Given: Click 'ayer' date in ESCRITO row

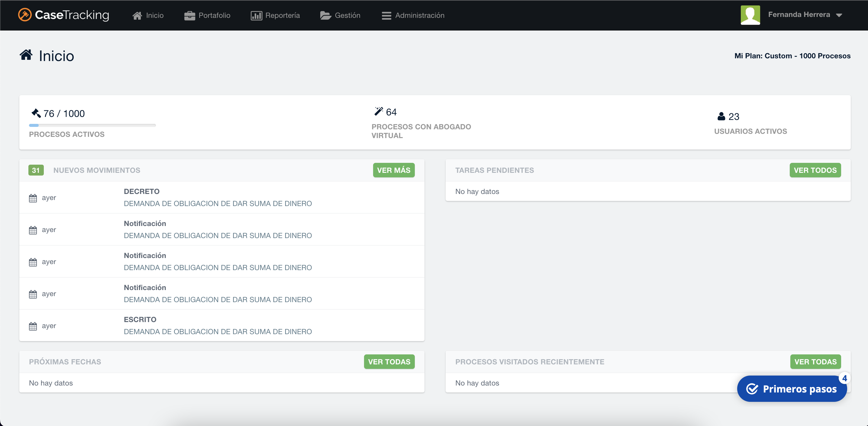Looking at the screenshot, I should (x=49, y=326).
